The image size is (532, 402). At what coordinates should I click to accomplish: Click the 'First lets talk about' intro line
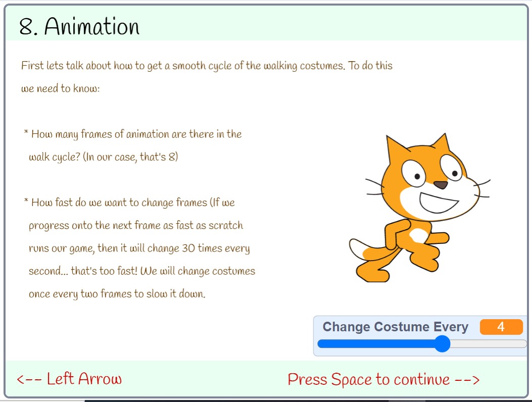click(x=206, y=66)
